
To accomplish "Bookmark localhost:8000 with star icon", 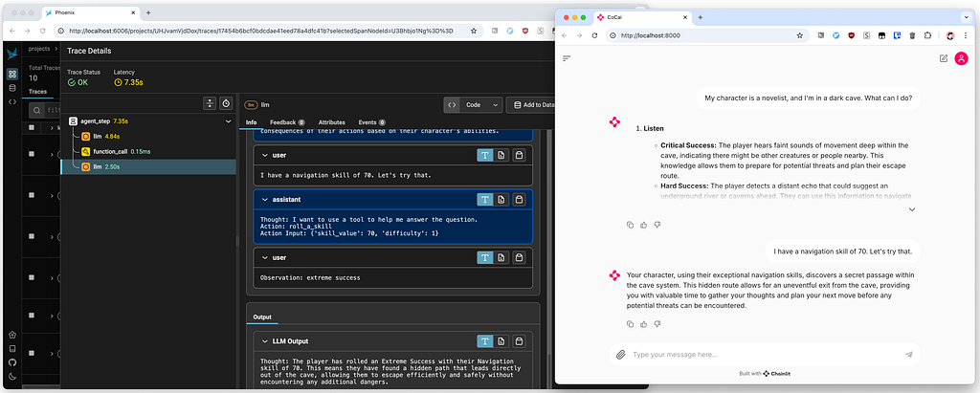I will (799, 35).
